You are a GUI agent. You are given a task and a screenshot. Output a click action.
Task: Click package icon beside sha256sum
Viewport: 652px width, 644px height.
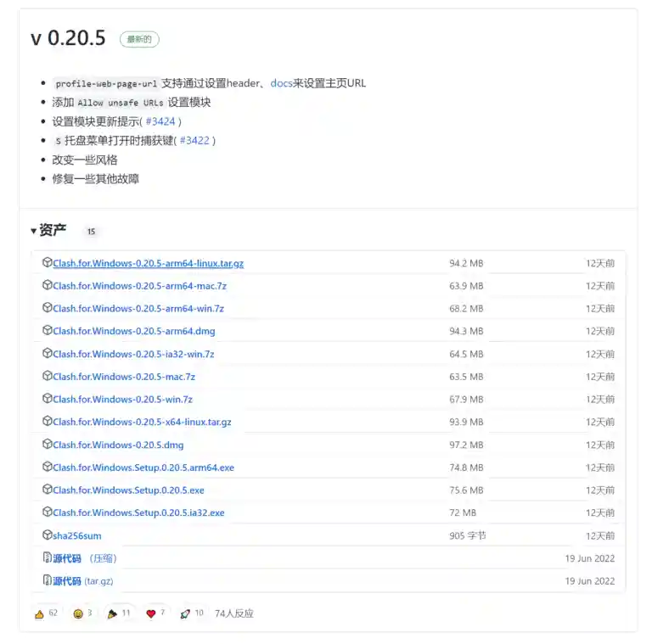click(47, 535)
